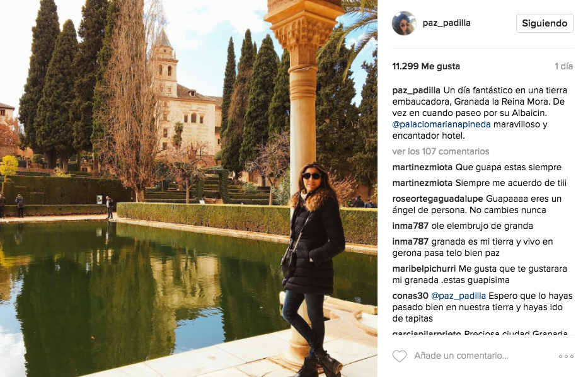Click paz_padilla username in header
The height and width of the screenshot is (377, 588).
[x=446, y=23]
